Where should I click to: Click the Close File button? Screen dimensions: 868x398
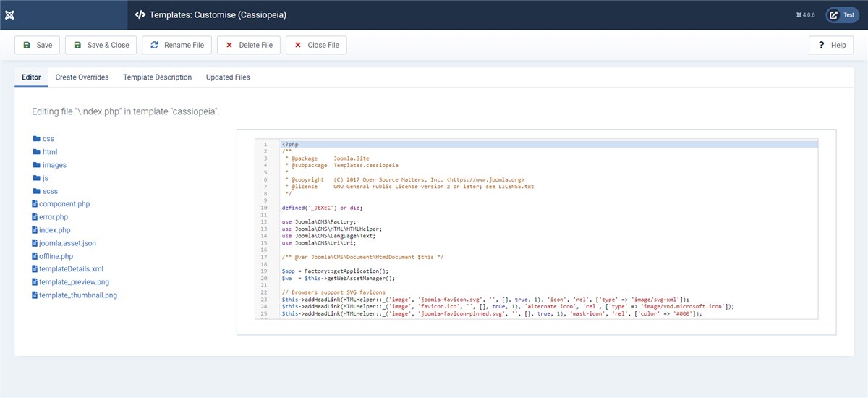coord(316,45)
